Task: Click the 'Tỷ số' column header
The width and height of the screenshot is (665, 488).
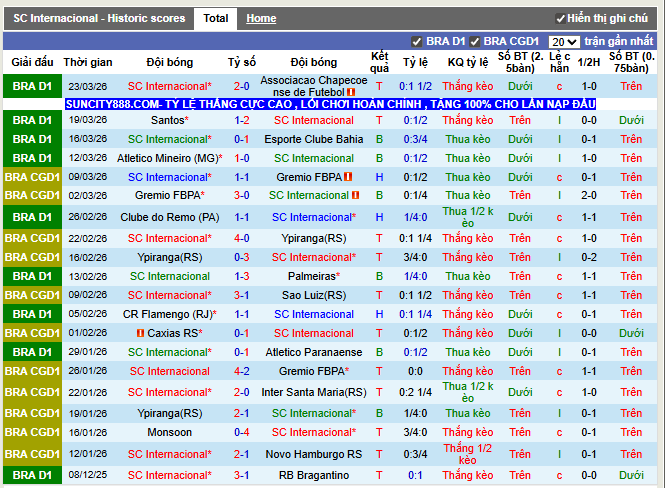Action: click(x=241, y=61)
